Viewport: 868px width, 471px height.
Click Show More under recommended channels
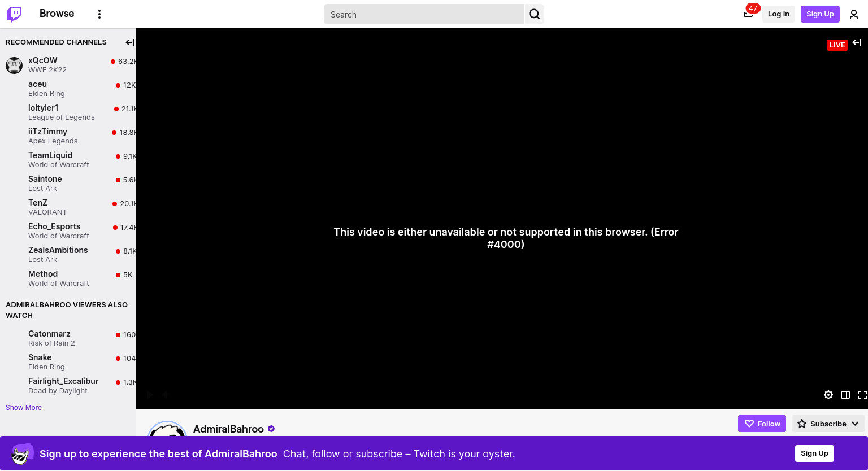[24, 408]
